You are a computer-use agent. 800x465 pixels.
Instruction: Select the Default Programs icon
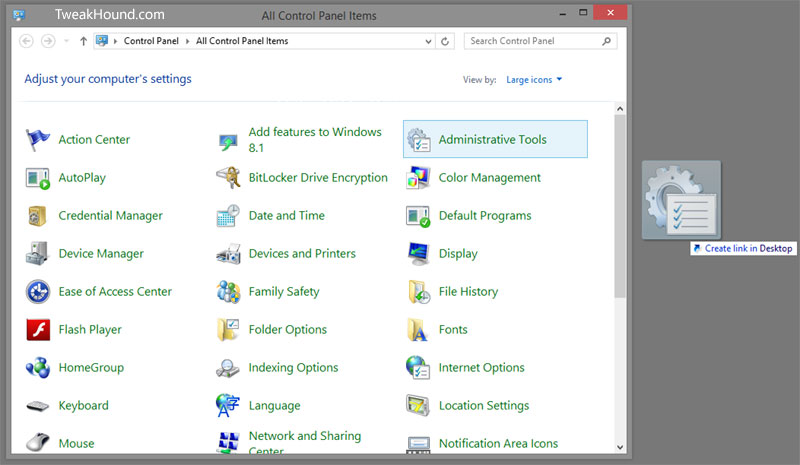[418, 216]
